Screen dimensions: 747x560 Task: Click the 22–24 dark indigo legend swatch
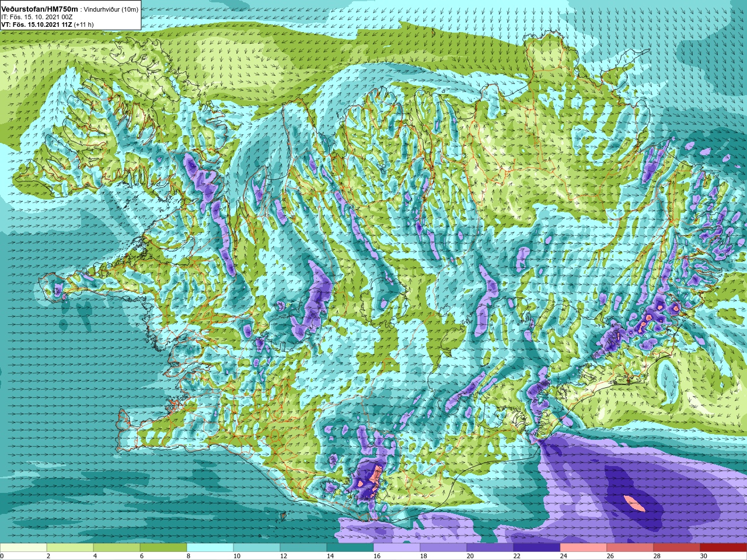pyautogui.click(x=537, y=548)
